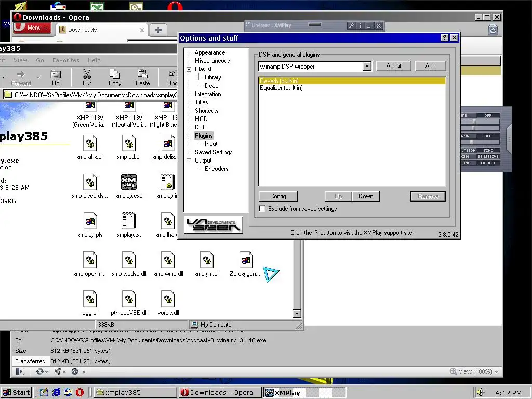Image resolution: width=532 pixels, height=399 pixels.
Task: Open a new tab in Opera
Action: click(158, 30)
